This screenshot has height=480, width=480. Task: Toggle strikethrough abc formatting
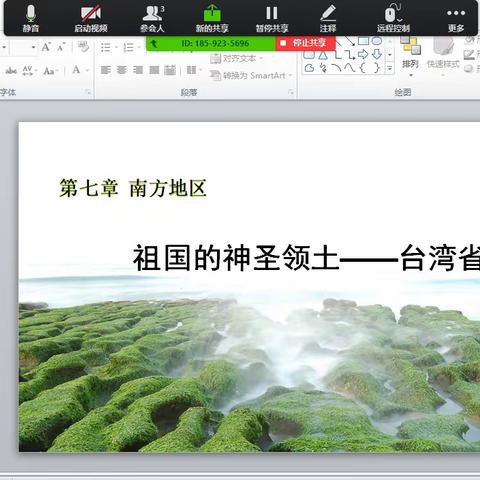(x=11, y=71)
